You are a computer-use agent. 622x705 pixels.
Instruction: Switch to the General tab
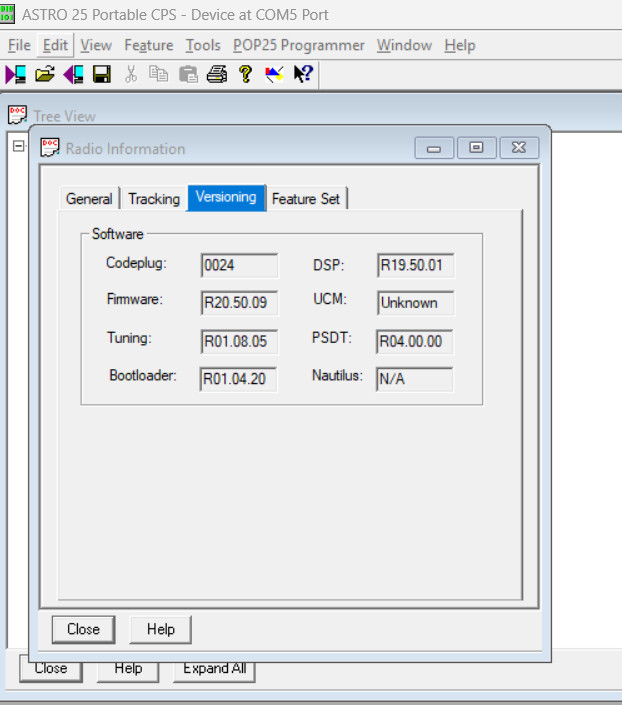click(89, 199)
